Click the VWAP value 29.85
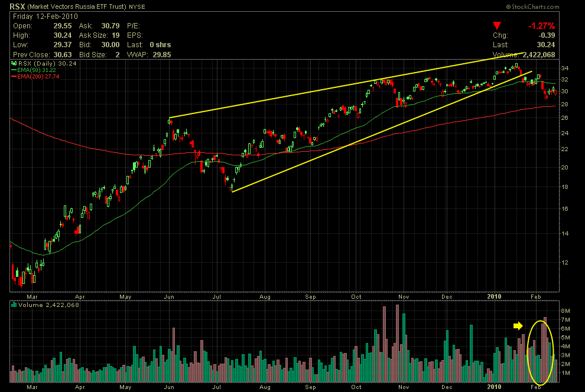The image size is (585, 392). pos(162,54)
